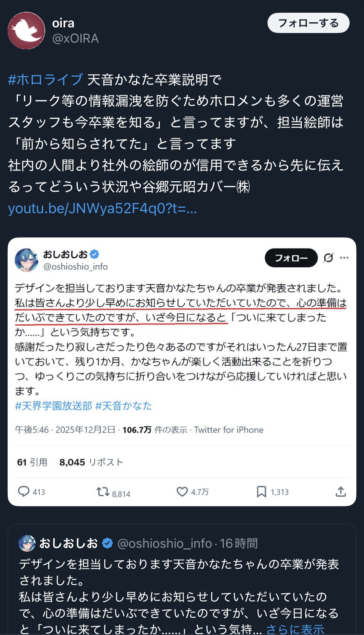
Task: Open おしおしお avatar in quoted tweet
Action: (27, 543)
